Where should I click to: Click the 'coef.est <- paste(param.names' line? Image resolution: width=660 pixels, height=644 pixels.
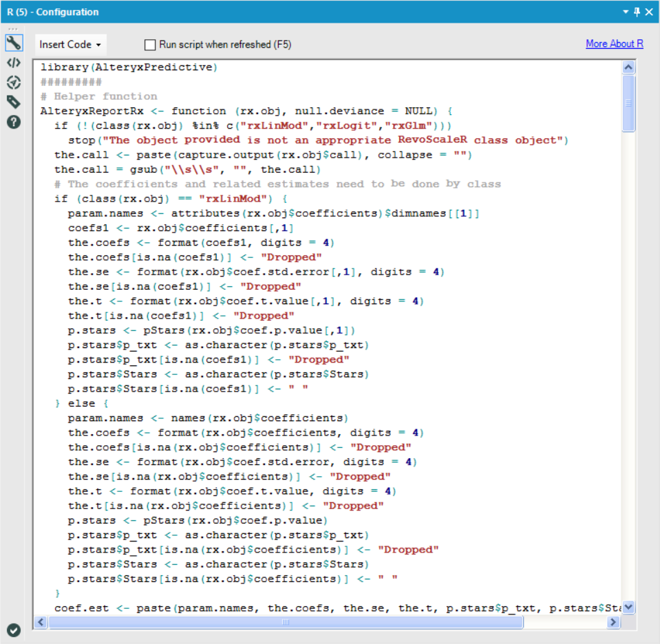pos(338,608)
